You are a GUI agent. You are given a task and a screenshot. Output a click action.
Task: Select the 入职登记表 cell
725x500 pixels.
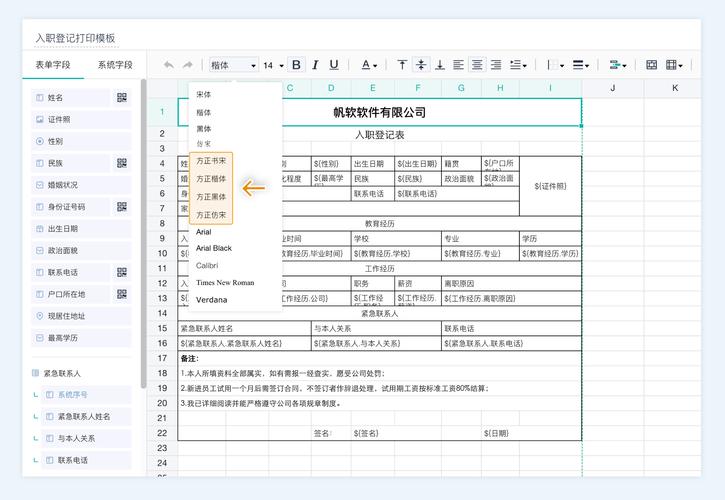pyautogui.click(x=380, y=135)
